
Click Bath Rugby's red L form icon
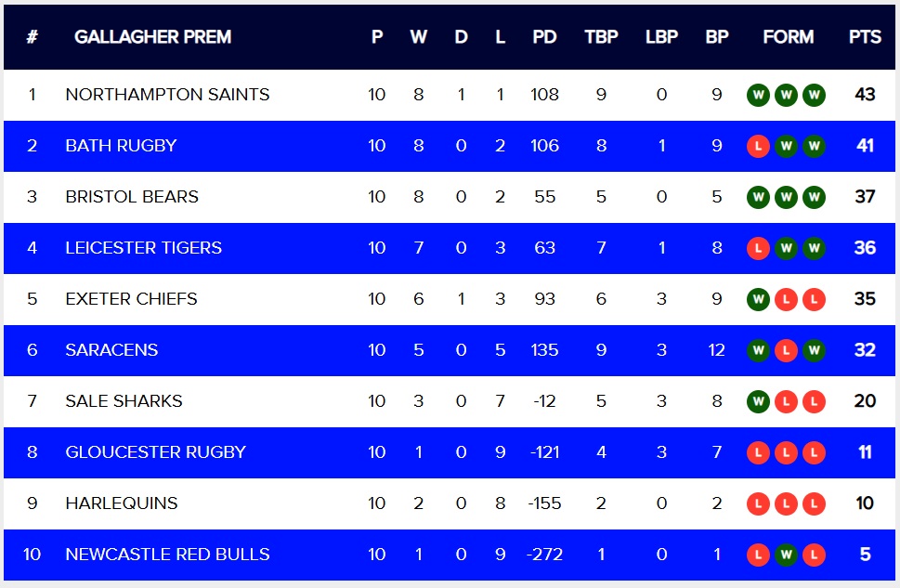click(759, 146)
